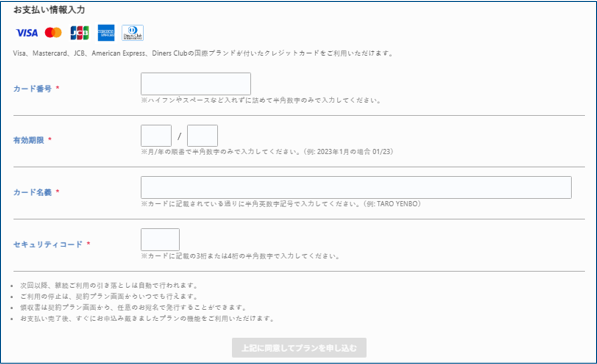Click the hint mentioning TARO YENBO
The image size is (597, 364).
click(x=281, y=204)
